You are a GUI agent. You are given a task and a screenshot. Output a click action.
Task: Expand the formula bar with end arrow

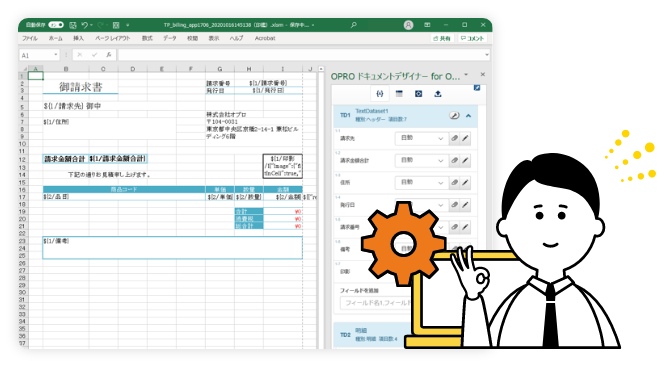pyautogui.click(x=487, y=55)
